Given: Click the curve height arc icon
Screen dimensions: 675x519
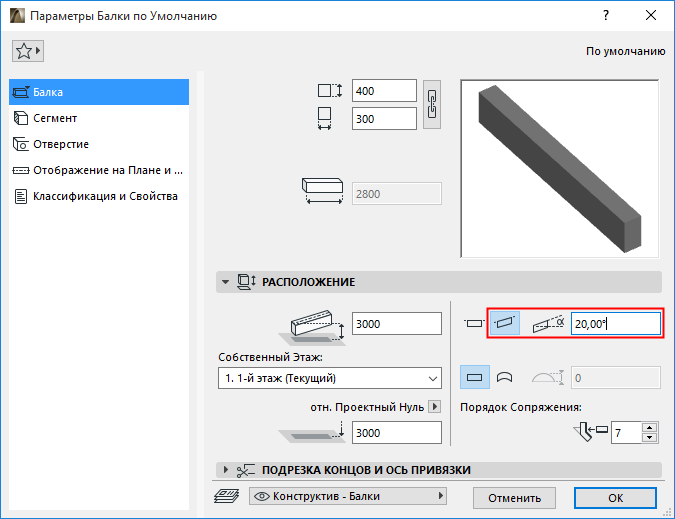Looking at the screenshot, I should (548, 377).
